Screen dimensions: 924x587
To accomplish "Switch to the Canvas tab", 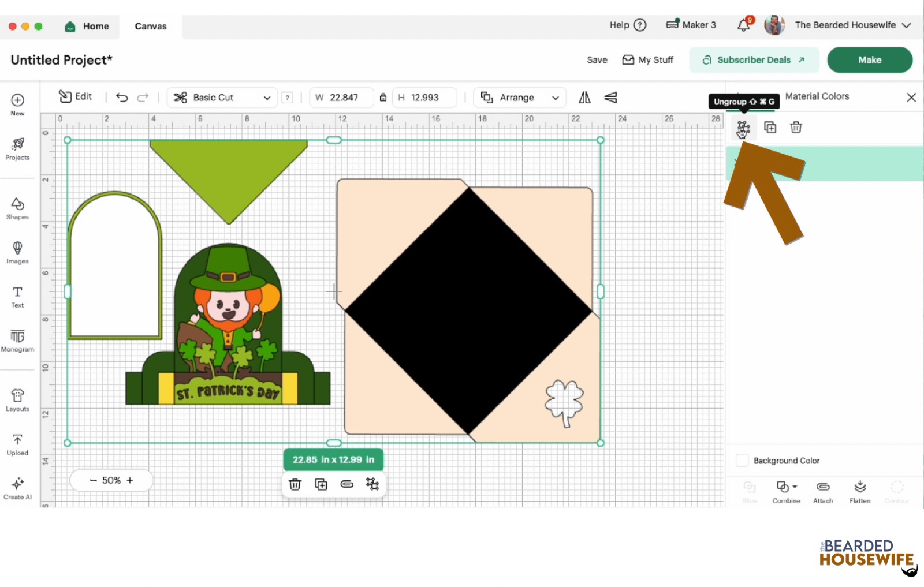I will [x=150, y=26].
